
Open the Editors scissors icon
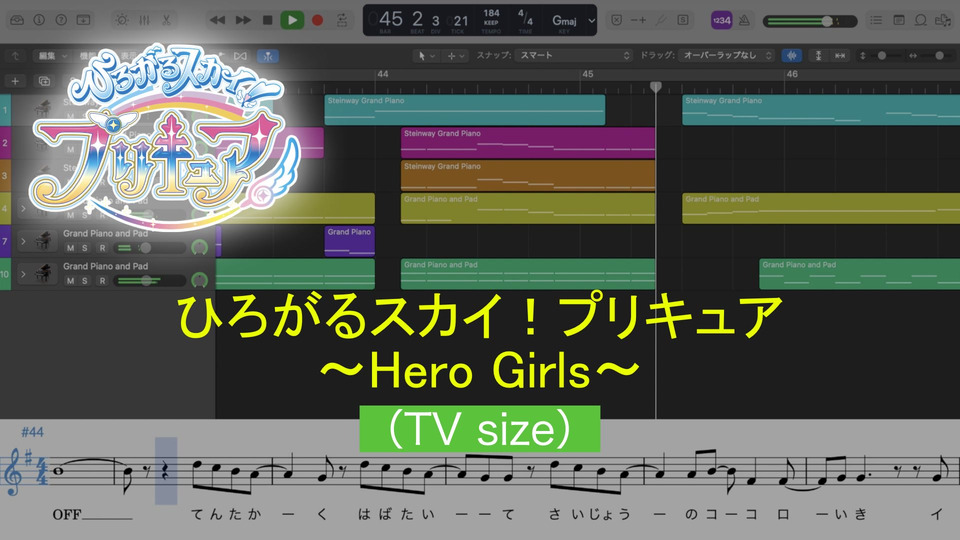coord(166,20)
